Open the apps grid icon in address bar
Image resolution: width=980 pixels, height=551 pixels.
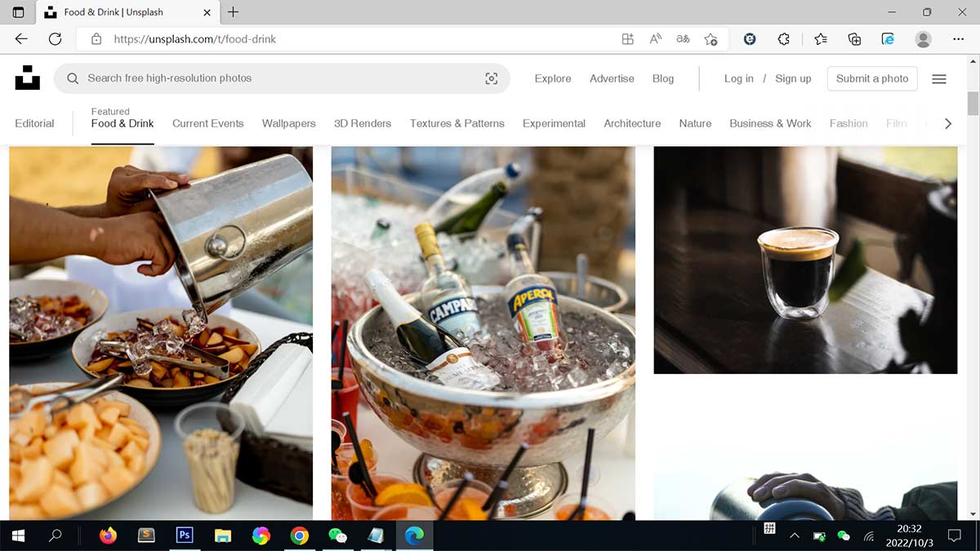point(627,38)
